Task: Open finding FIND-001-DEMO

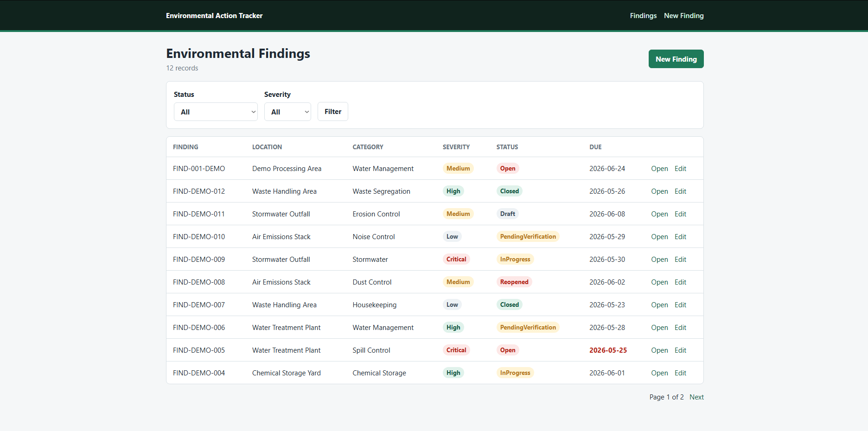Action: (659, 169)
